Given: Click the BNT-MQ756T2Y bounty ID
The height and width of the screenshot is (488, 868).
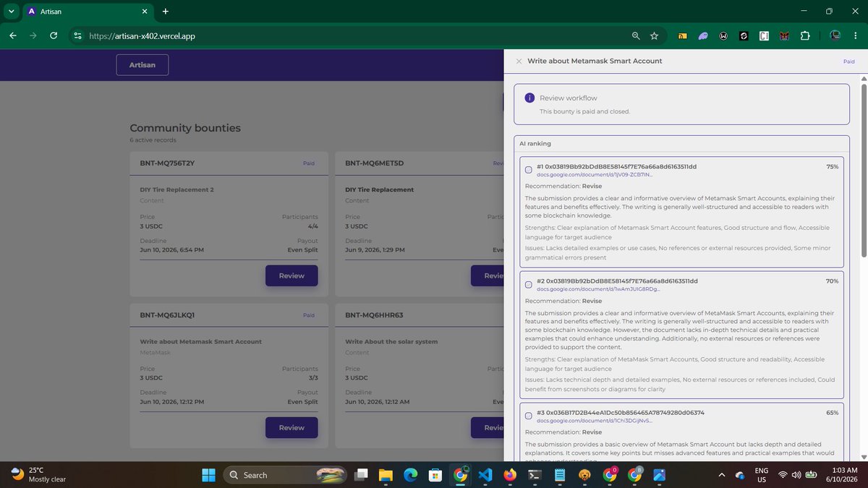Looking at the screenshot, I should point(167,163).
